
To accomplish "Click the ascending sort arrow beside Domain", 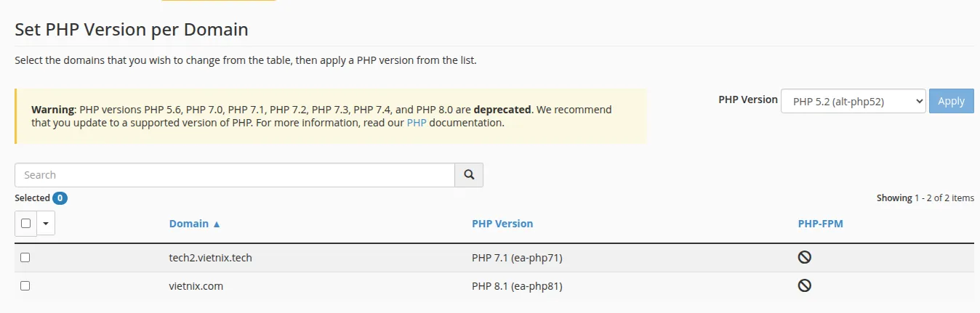I will [x=217, y=224].
